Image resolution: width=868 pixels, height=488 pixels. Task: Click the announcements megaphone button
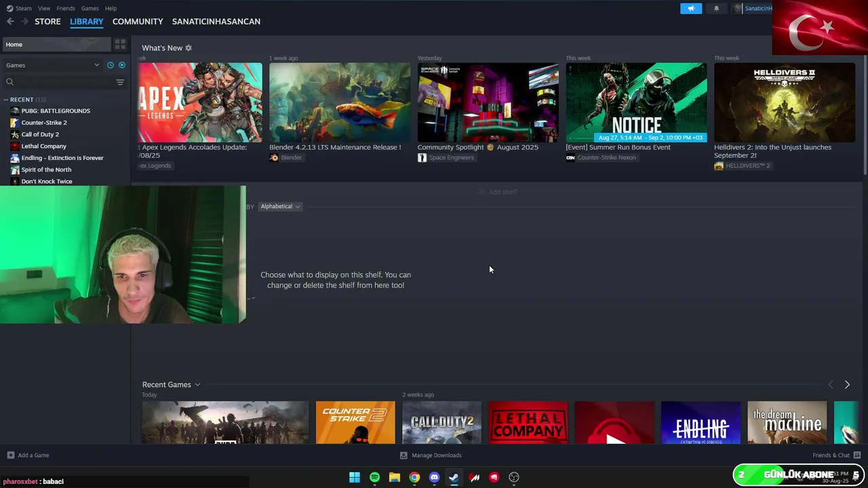pos(691,8)
